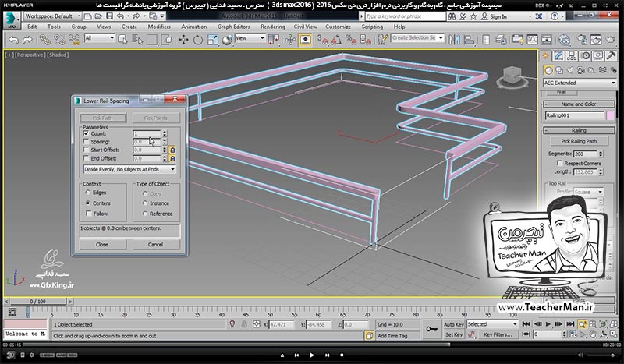
Task: Choose the Select Object tool
Action: [123, 40]
